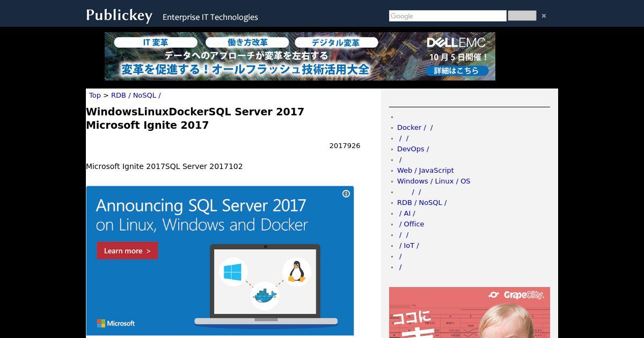
Task: Click the Enterprise IT Technologies tagline
Action: (210, 17)
